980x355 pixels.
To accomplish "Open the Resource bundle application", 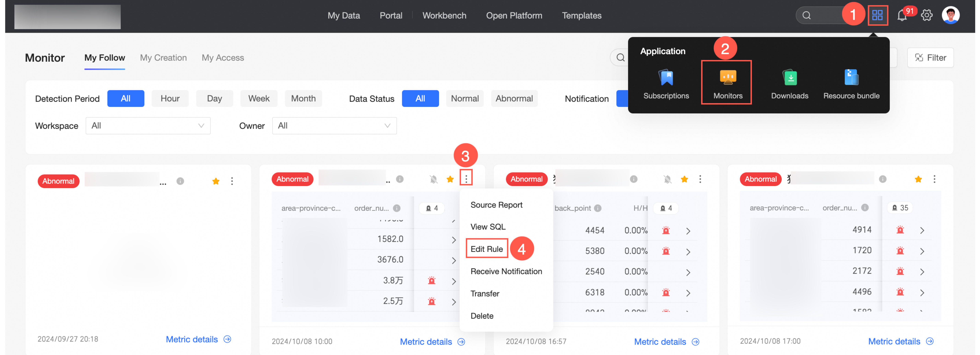I will coord(851,84).
